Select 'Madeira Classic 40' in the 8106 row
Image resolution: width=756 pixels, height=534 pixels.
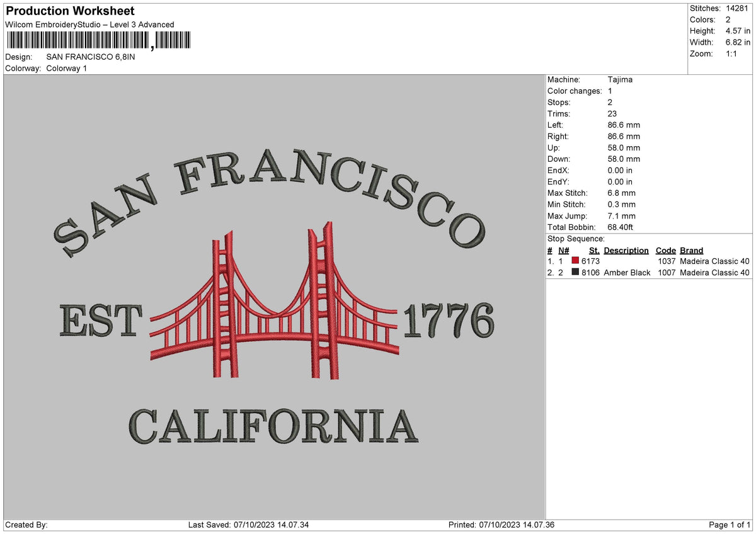click(714, 272)
